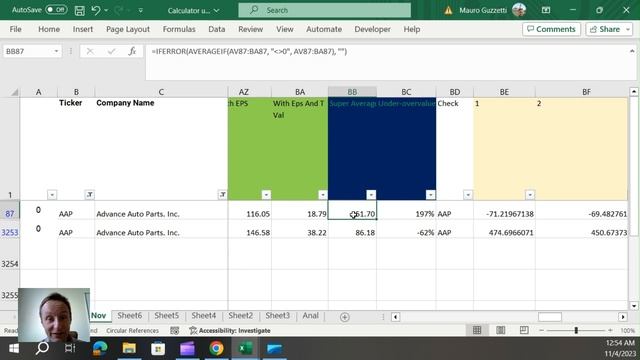Image resolution: width=640 pixels, height=360 pixels.
Task: Click the Comments button
Action: click(x=551, y=29)
